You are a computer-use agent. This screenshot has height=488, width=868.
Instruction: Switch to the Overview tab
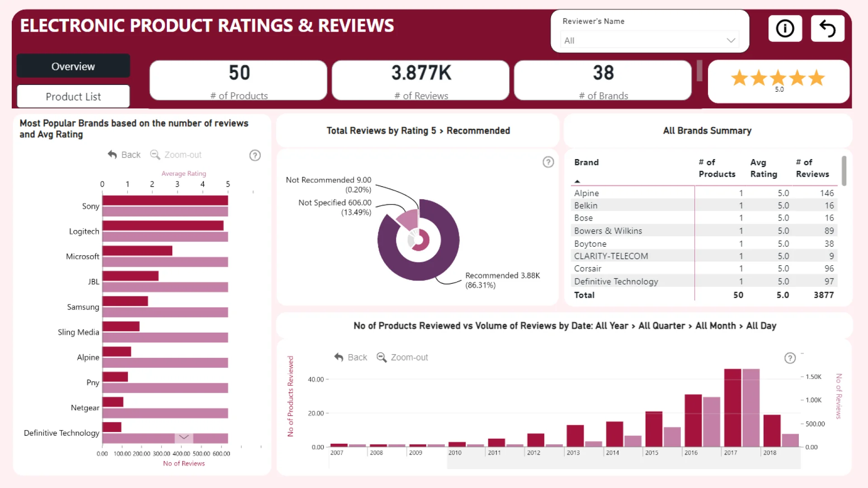[x=73, y=66]
